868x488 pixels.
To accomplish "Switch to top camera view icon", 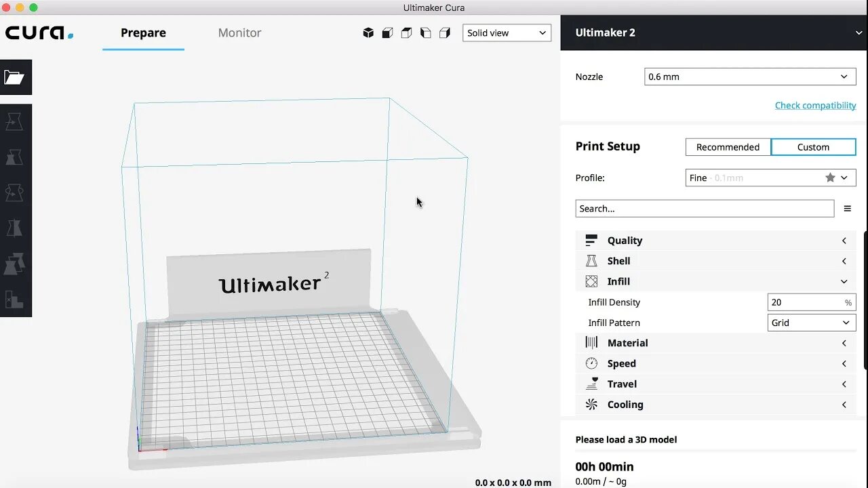I will [406, 33].
